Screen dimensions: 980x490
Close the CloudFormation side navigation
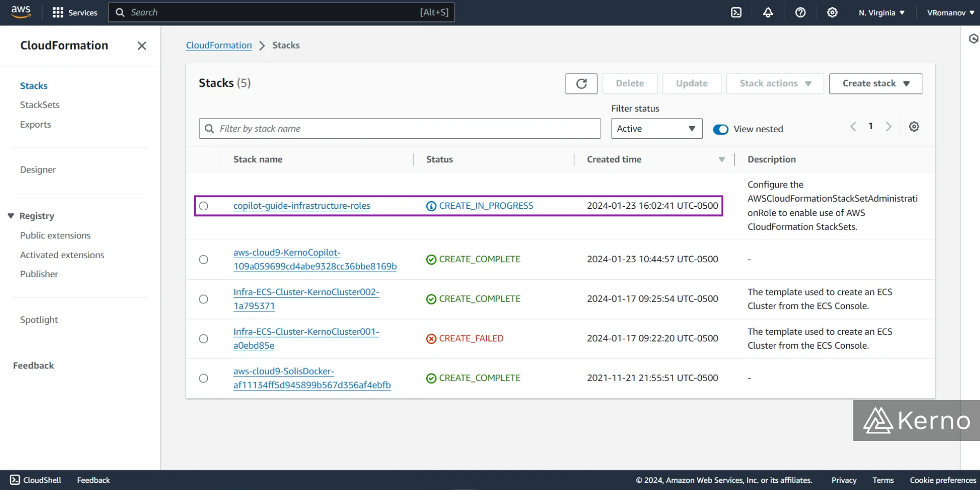142,45
